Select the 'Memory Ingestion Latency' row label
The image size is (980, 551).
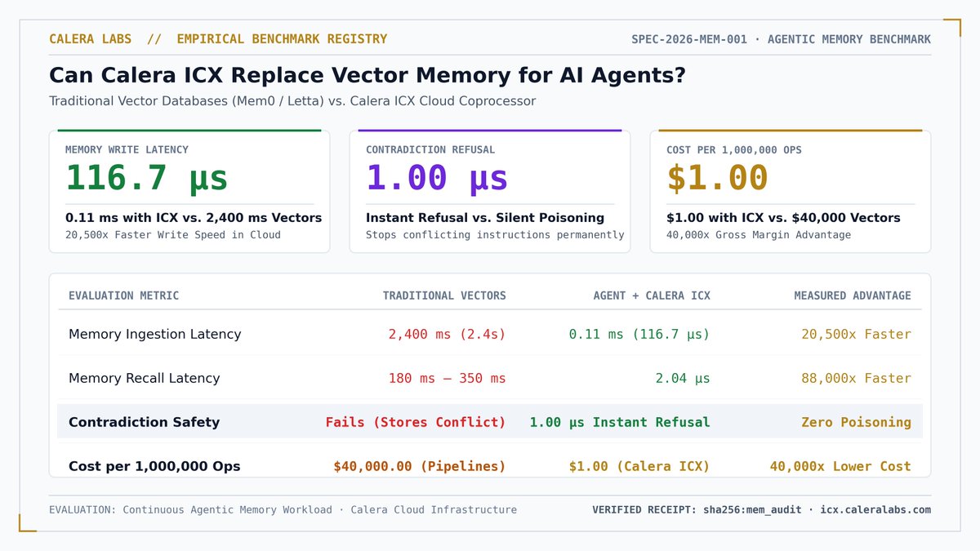tap(155, 334)
